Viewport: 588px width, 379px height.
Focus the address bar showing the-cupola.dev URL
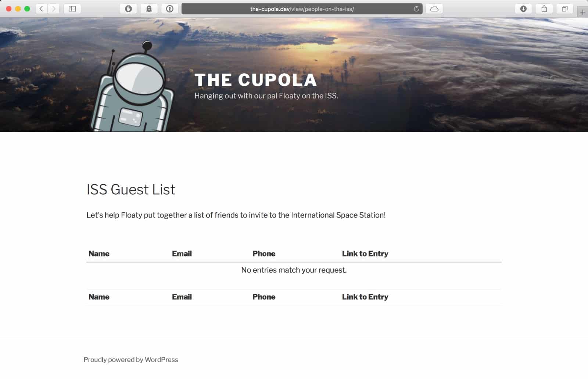click(x=302, y=9)
